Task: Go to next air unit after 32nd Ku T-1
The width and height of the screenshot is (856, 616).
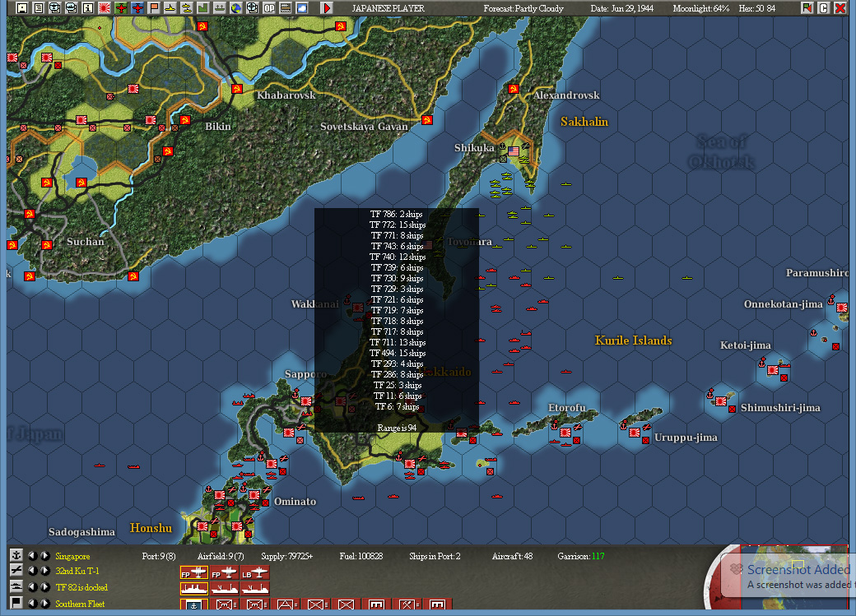Action: coord(44,571)
